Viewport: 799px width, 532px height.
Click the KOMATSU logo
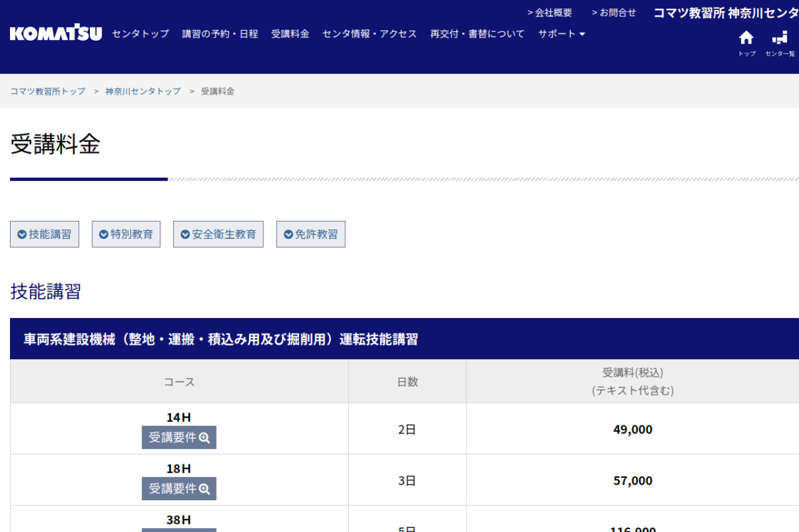(x=56, y=34)
